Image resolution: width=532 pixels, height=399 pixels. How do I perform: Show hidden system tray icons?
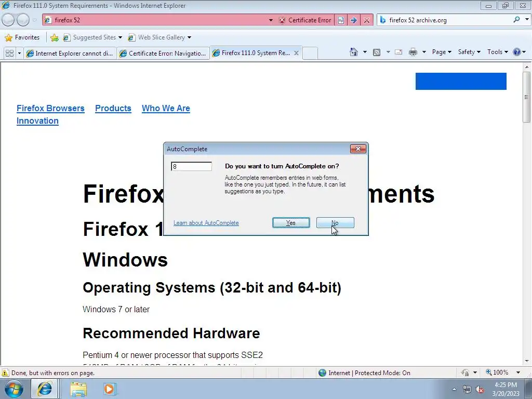(454, 389)
